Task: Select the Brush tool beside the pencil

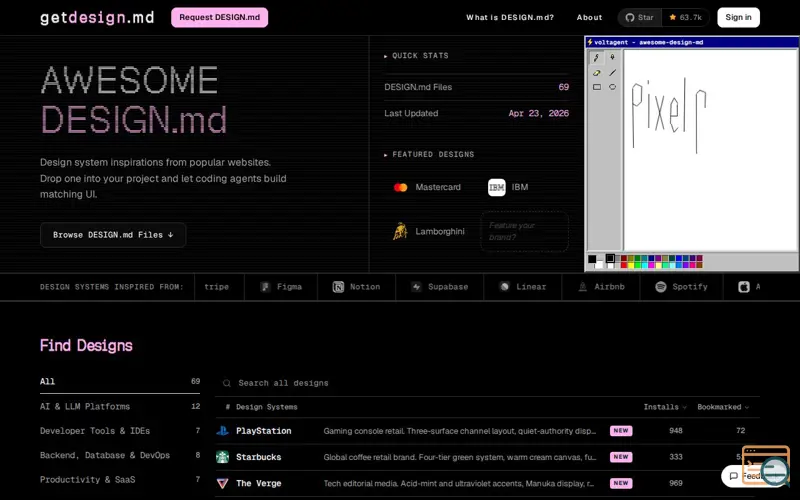Action: (612, 57)
